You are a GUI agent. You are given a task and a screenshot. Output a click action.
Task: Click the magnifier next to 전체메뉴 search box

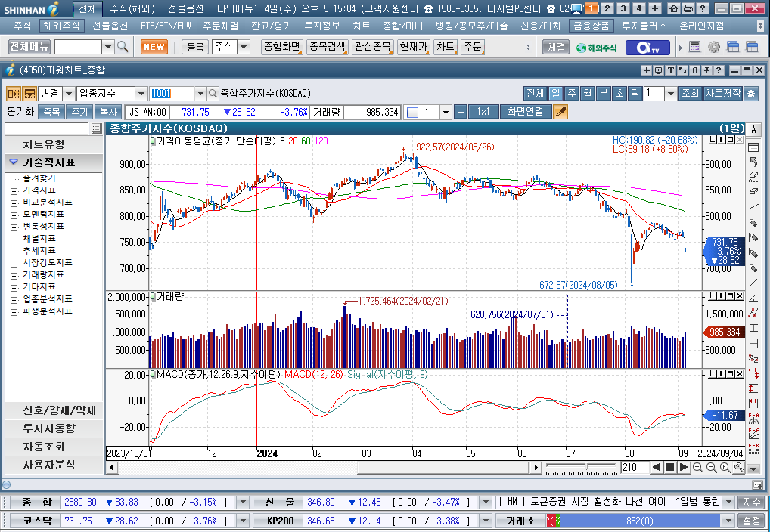(123, 47)
